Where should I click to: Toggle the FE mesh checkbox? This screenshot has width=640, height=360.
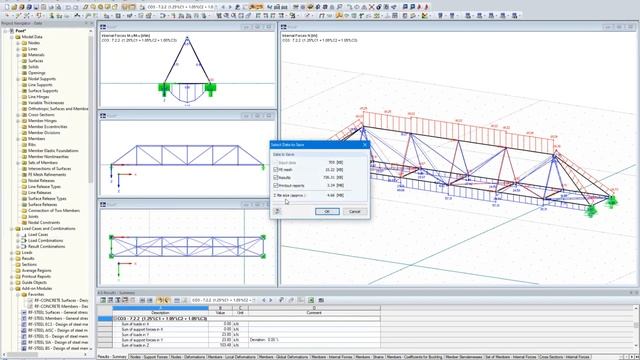pyautogui.click(x=276, y=169)
